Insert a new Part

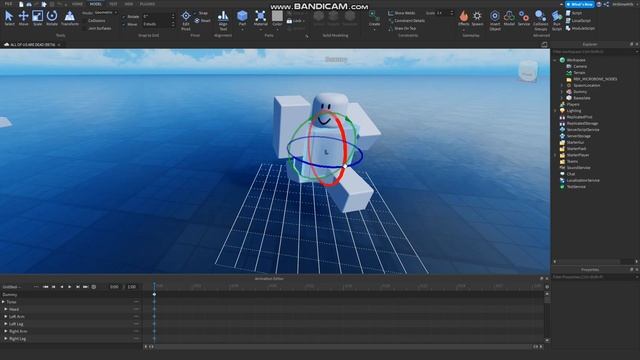[x=242, y=18]
